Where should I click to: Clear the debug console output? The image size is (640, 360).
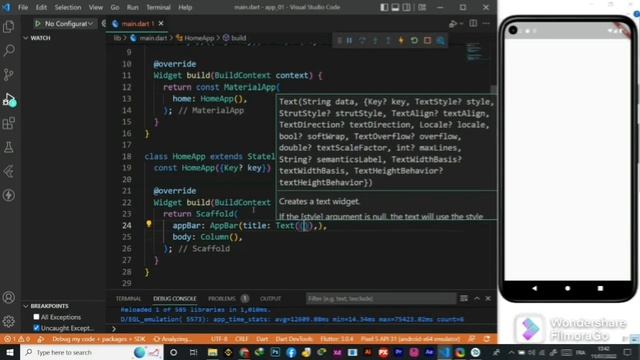[464, 298]
